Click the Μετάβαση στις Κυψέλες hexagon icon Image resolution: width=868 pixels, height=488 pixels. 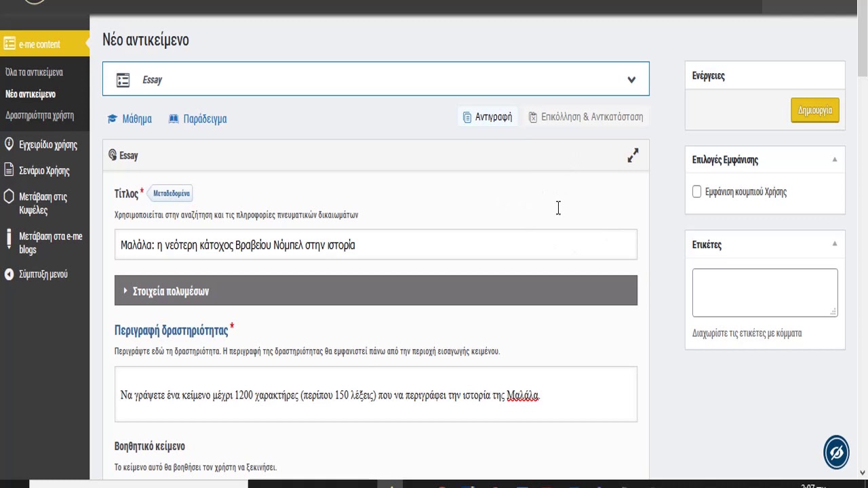click(x=9, y=197)
